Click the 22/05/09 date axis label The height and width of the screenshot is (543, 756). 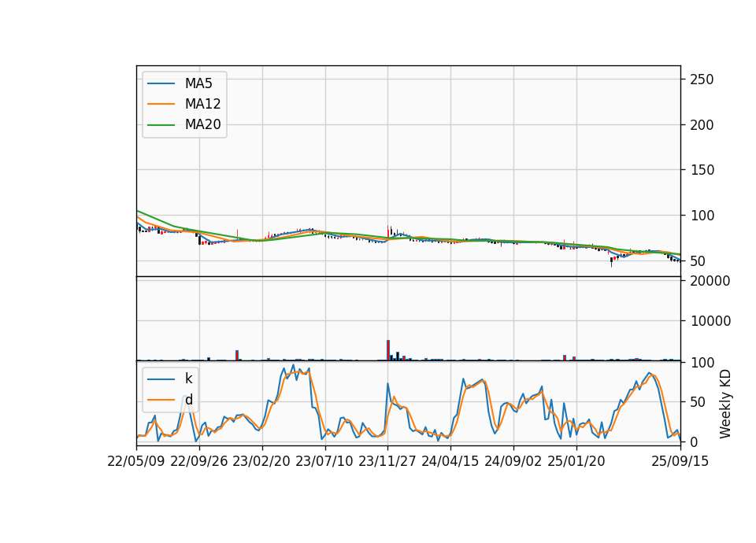[136, 461]
